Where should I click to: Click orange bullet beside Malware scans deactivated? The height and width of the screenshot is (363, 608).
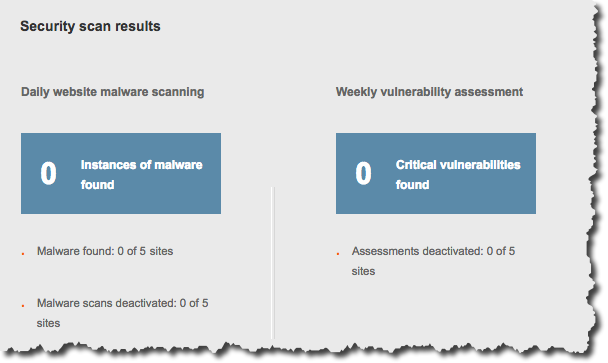23,306
